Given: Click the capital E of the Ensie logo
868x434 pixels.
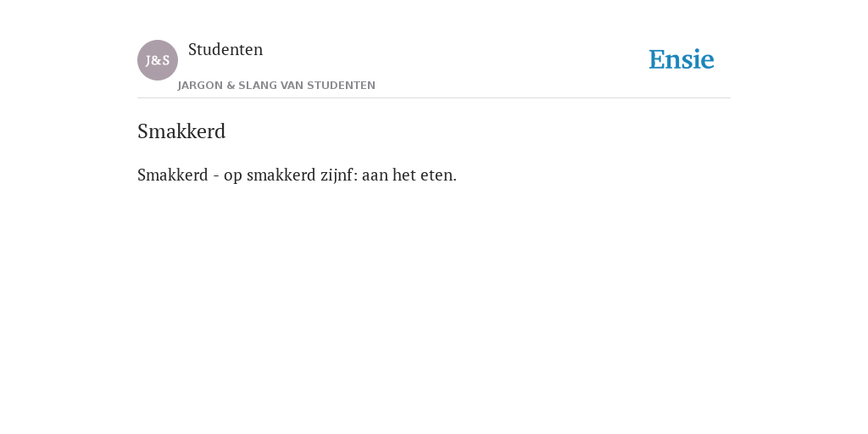Looking at the screenshot, I should 657,60.
